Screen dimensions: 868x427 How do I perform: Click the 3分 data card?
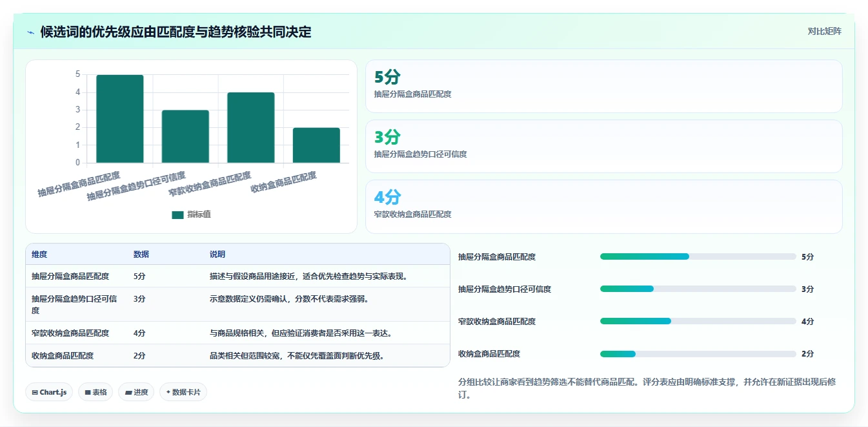(x=604, y=147)
